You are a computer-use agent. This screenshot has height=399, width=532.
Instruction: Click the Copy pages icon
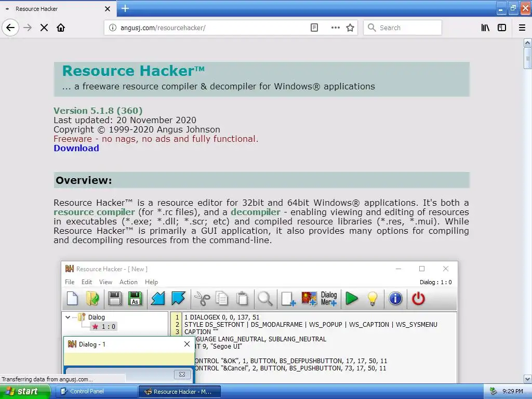coord(221,299)
